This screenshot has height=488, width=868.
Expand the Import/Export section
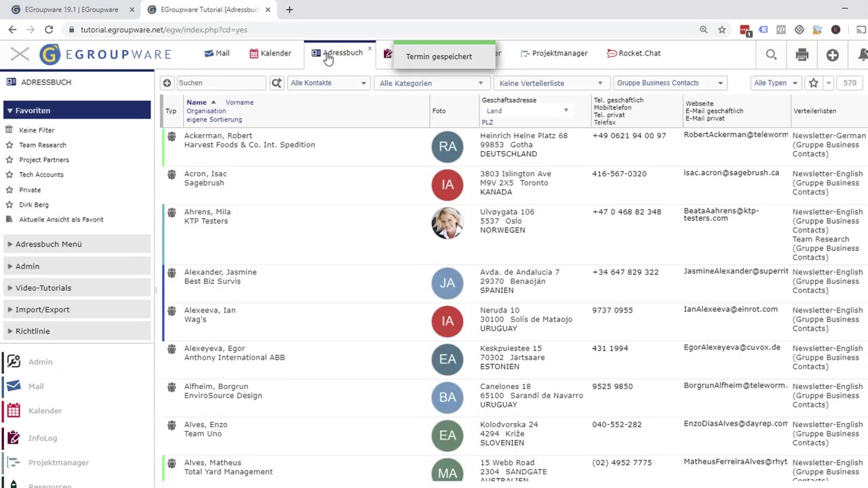pos(77,310)
